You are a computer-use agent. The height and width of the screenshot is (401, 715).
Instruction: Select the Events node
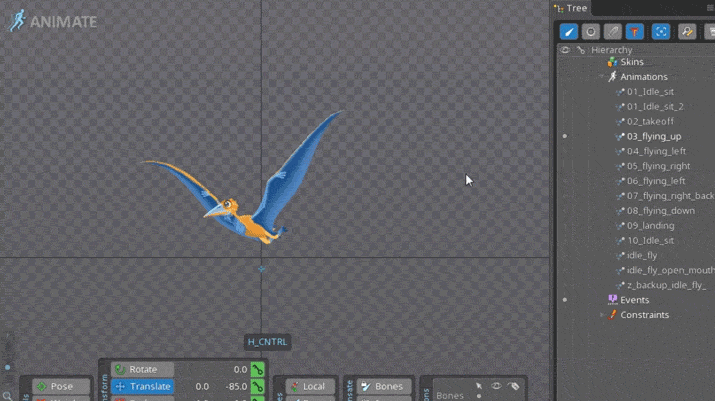coord(634,300)
